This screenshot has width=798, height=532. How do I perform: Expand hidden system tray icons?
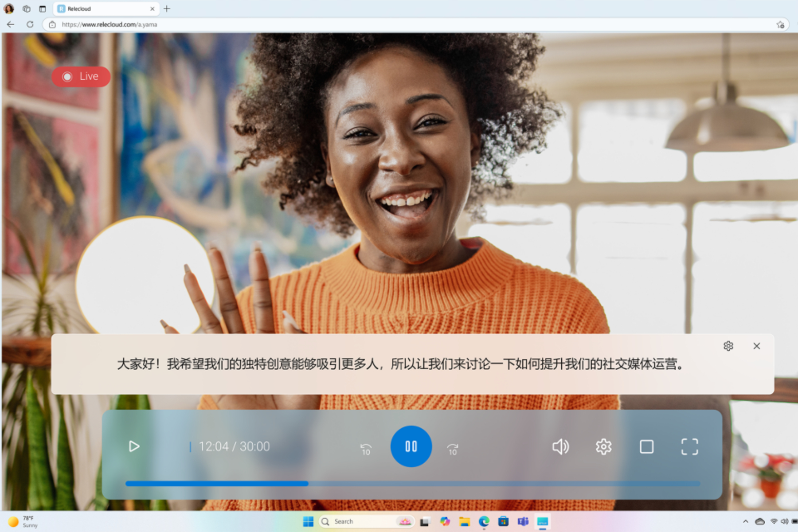point(745,521)
